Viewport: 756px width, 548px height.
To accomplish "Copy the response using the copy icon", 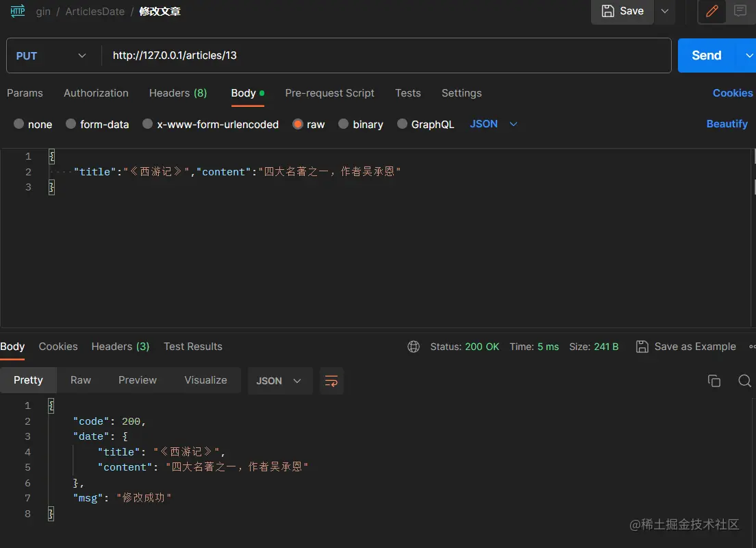I will (x=714, y=380).
